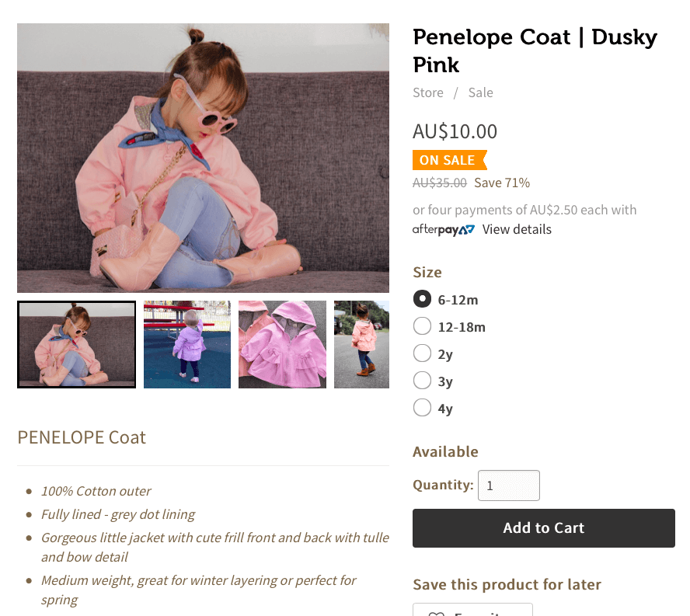Open the fourth thumbnail of child on road
The height and width of the screenshot is (616, 690).
click(362, 344)
